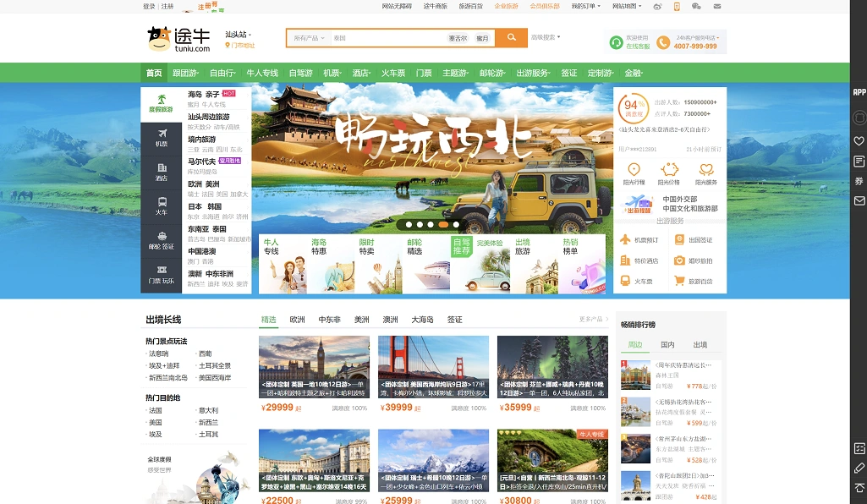Expand the 我的订单 dropdown in top bar
The image size is (867, 504).
[x=585, y=6]
